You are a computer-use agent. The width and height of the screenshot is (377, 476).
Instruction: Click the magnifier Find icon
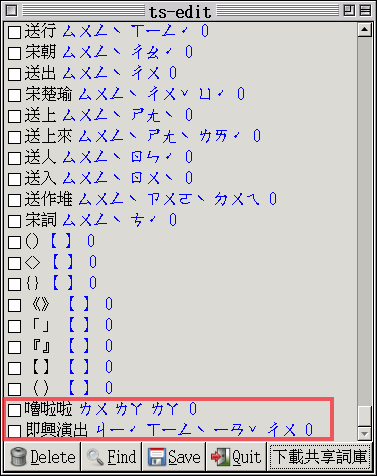tap(95, 457)
